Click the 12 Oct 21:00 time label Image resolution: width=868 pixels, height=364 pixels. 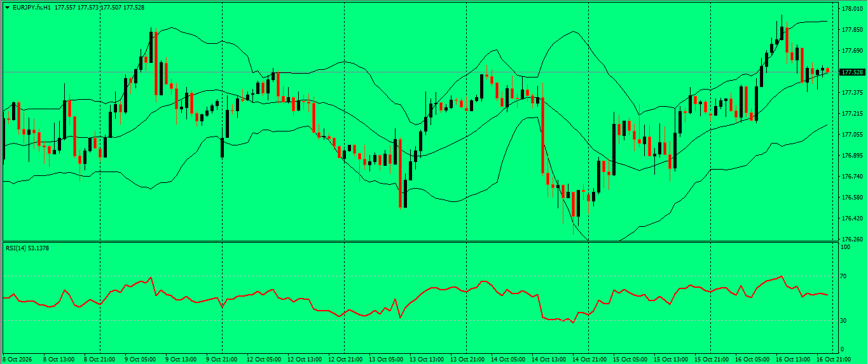pyautogui.click(x=344, y=360)
